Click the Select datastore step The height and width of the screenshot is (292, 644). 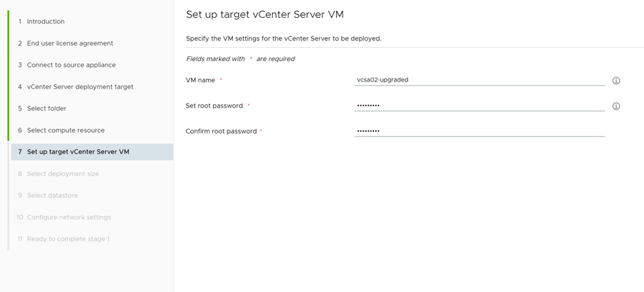click(x=52, y=195)
